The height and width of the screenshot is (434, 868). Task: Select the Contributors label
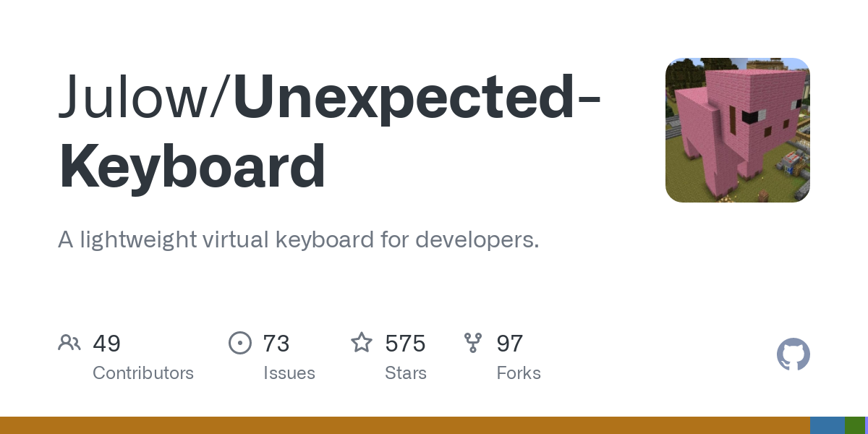coord(143,373)
